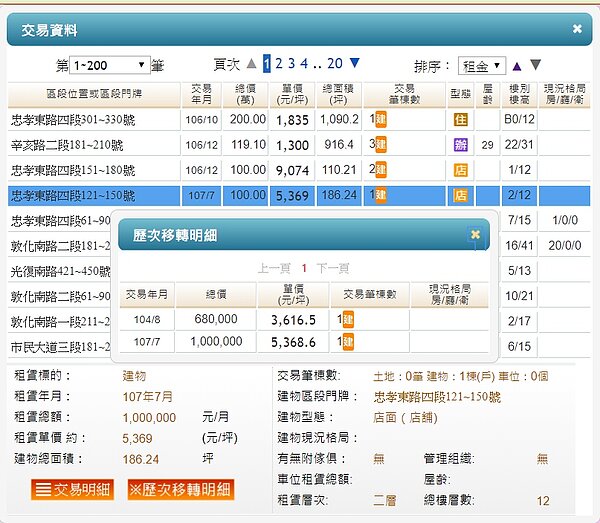
Task: Select row 忠孝東路四段151~180號
Action: click(299, 170)
